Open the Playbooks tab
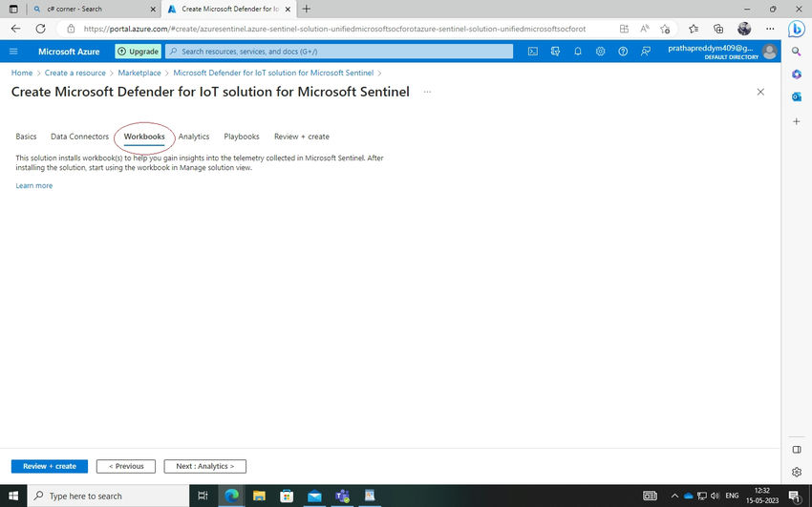The height and width of the screenshot is (507, 812). tap(242, 137)
